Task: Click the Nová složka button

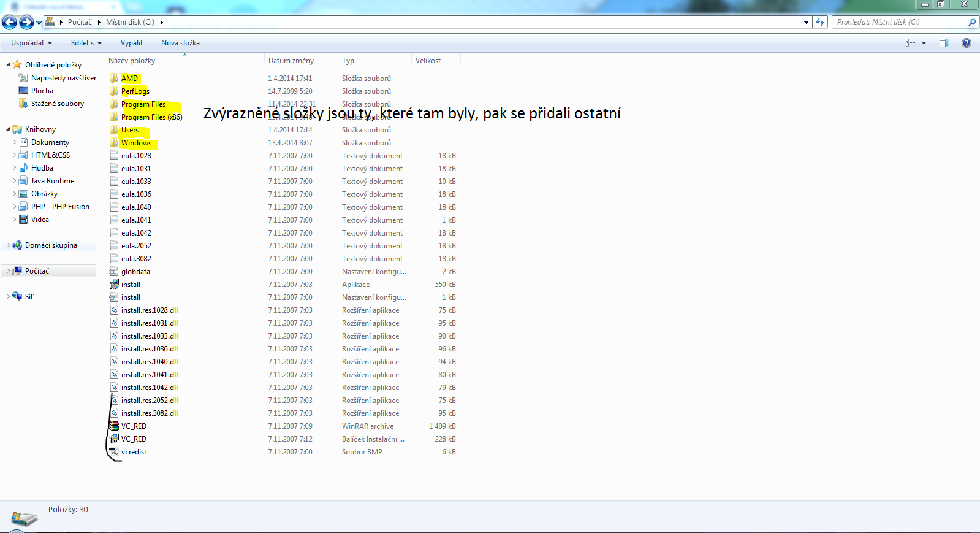Action: pyautogui.click(x=180, y=43)
